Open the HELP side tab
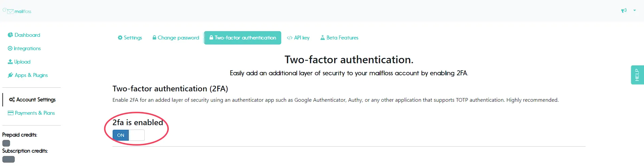The image size is (644, 166). click(x=637, y=75)
